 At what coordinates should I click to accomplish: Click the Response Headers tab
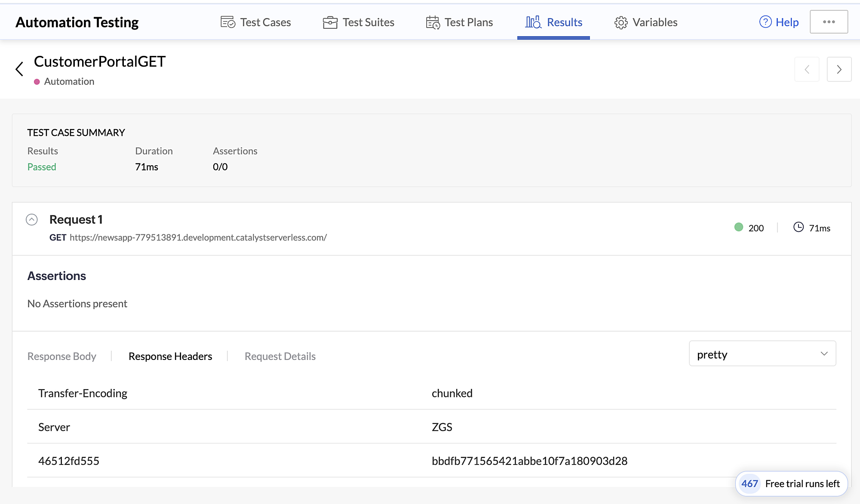(x=170, y=356)
